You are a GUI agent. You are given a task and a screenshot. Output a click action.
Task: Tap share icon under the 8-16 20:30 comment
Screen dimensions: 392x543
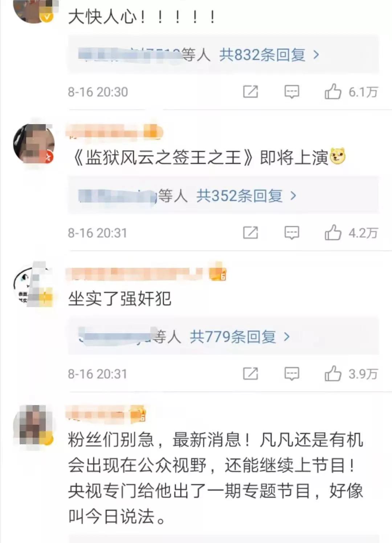point(250,91)
